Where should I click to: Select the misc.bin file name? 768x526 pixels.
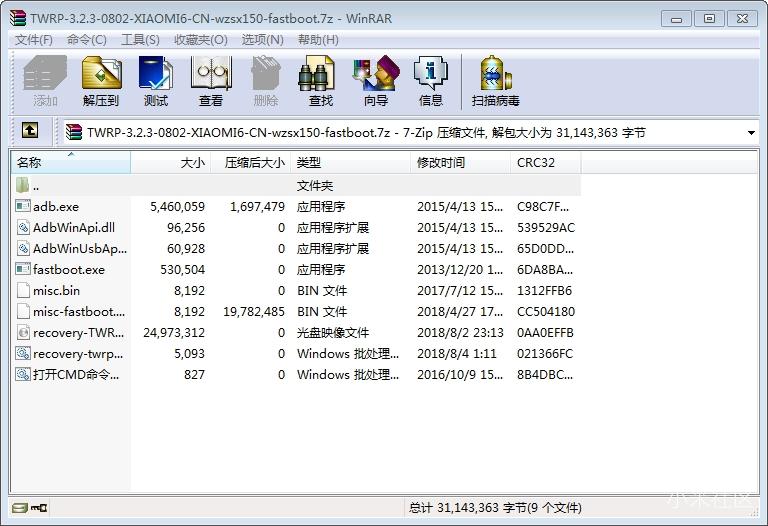(x=56, y=291)
